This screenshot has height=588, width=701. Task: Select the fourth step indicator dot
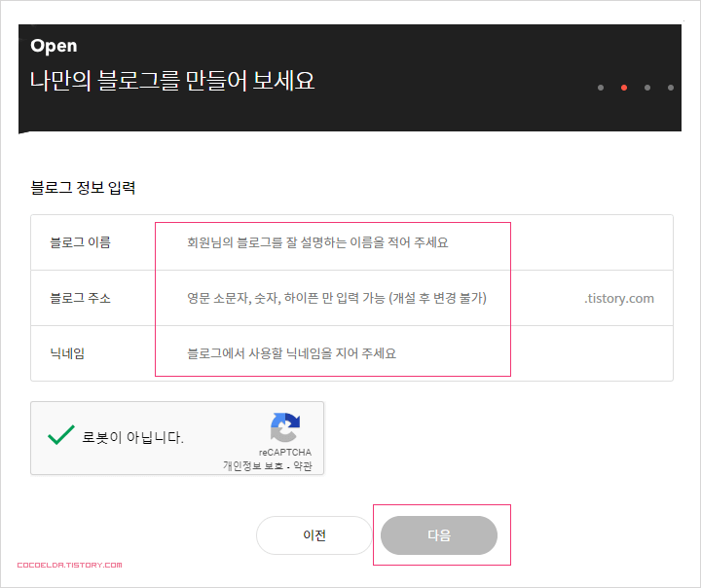point(671,88)
